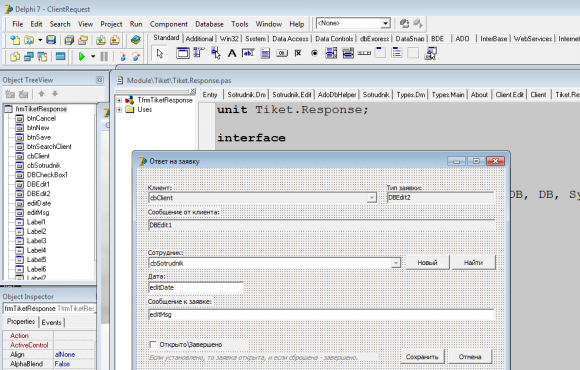
Task: Toggle the Открыто\Завершено checkbox
Action: 152,344
